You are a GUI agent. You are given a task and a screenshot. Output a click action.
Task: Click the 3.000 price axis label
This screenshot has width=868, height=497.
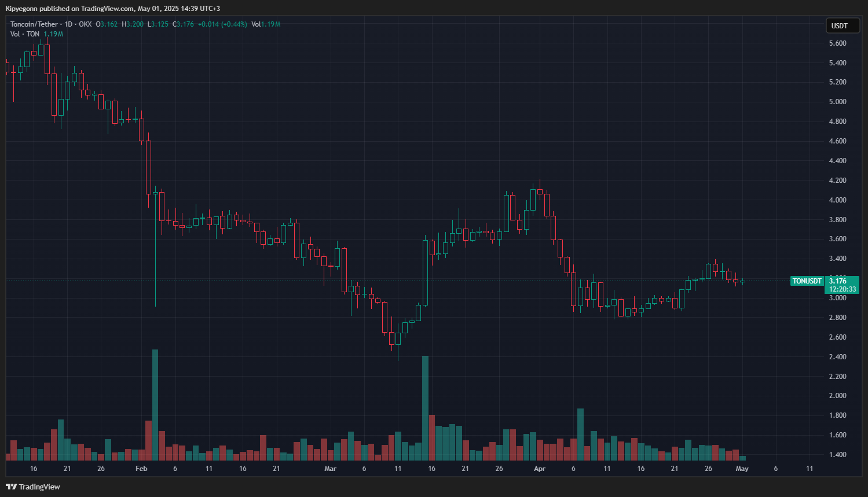coord(837,298)
